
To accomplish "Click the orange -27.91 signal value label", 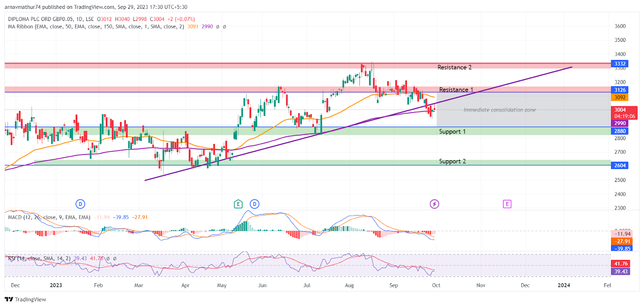I will coord(622,241).
